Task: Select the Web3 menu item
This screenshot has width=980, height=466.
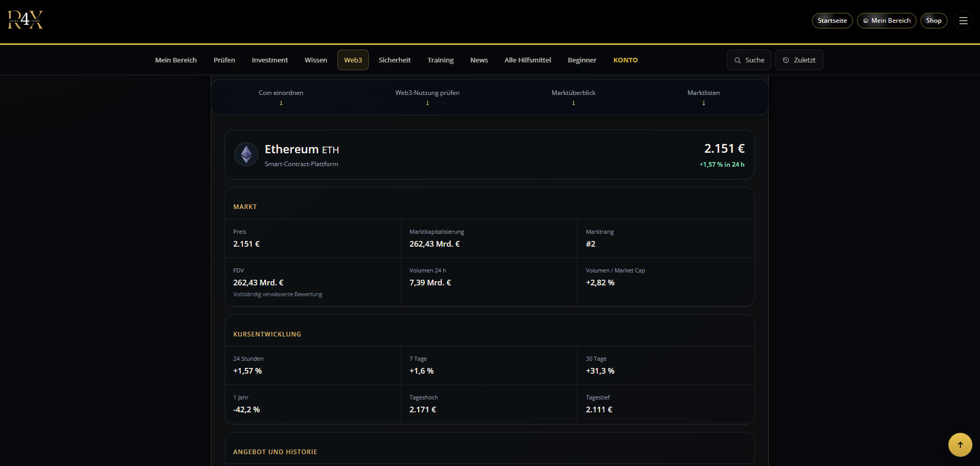Action: click(353, 60)
